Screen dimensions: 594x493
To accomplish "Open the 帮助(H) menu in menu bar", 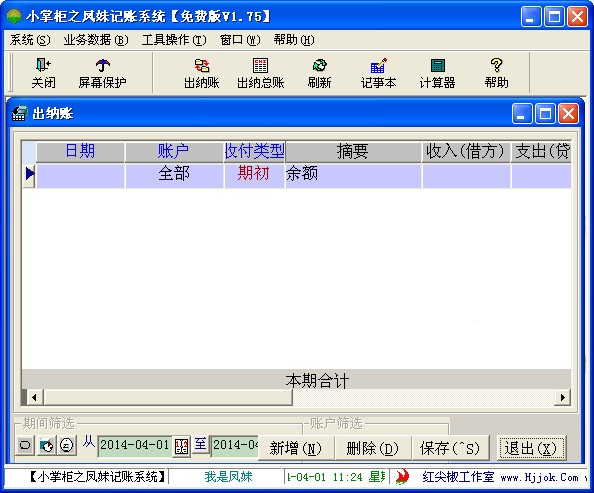I will 294,39.
